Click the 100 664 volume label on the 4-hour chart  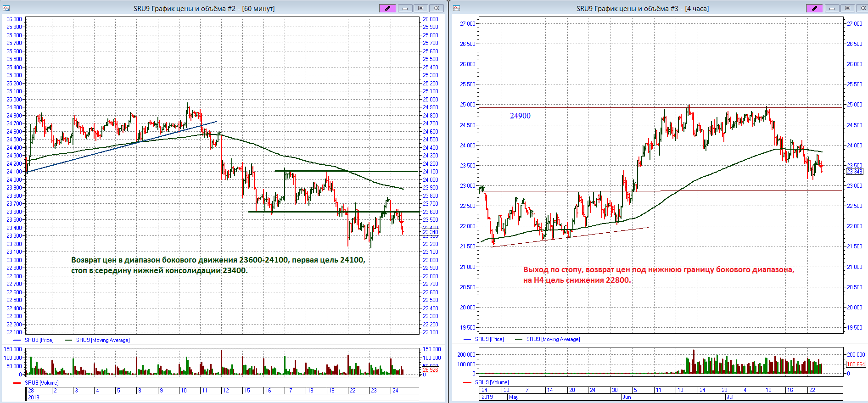point(856,364)
